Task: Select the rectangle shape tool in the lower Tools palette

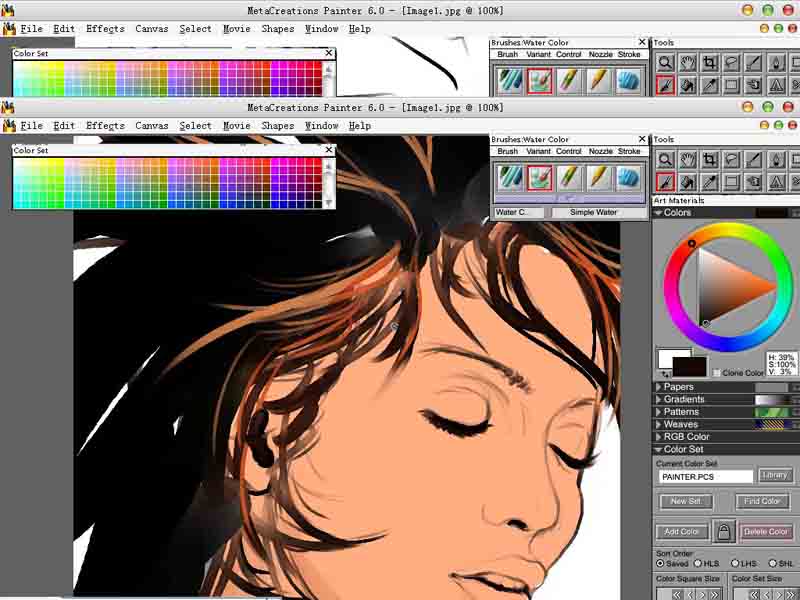Action: click(x=732, y=182)
